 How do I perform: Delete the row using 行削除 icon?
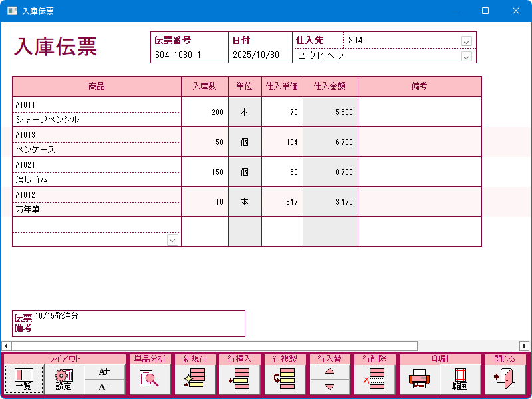(374, 379)
